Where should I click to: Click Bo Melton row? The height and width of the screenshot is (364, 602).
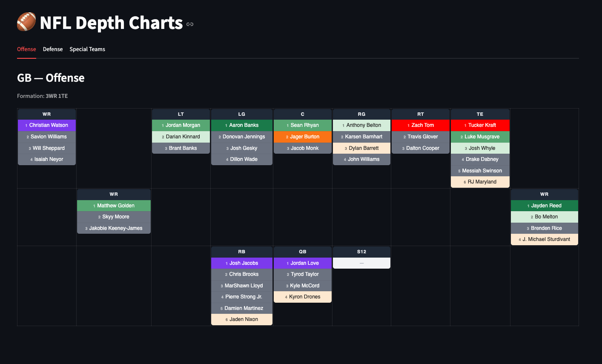(545, 217)
